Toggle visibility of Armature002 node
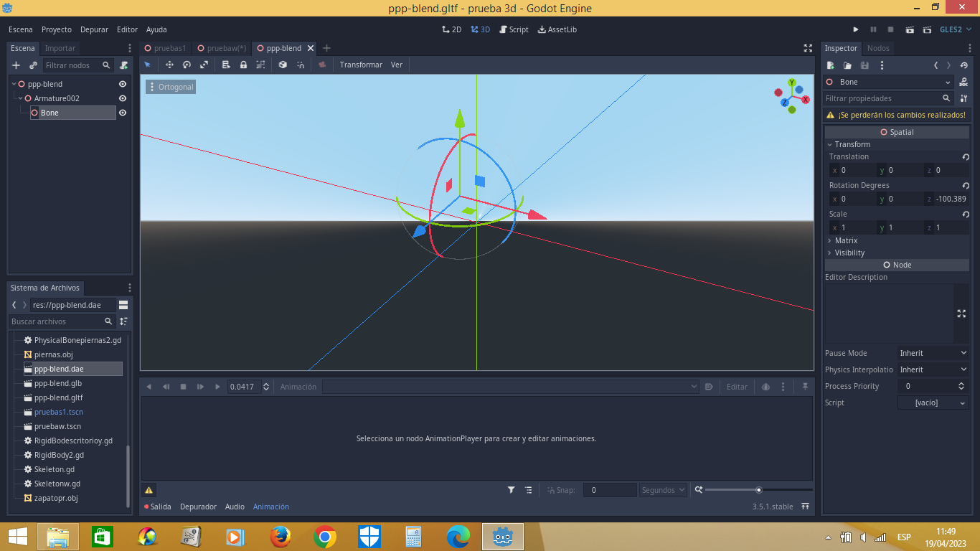The image size is (980, 551). 123,98
